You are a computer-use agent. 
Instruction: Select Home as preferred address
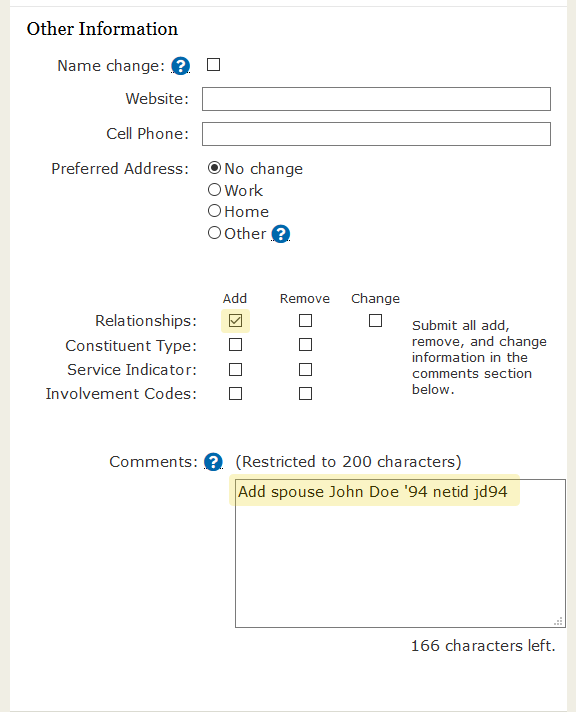pyautogui.click(x=214, y=211)
